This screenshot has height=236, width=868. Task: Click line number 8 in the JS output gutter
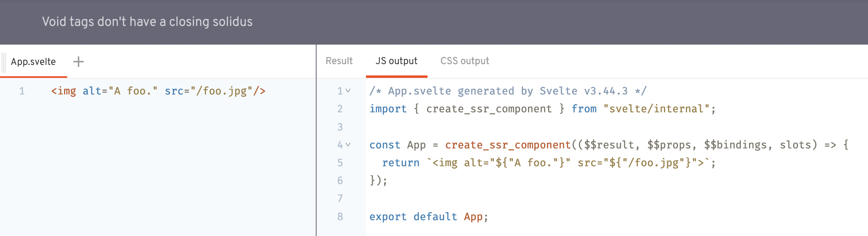click(x=340, y=217)
